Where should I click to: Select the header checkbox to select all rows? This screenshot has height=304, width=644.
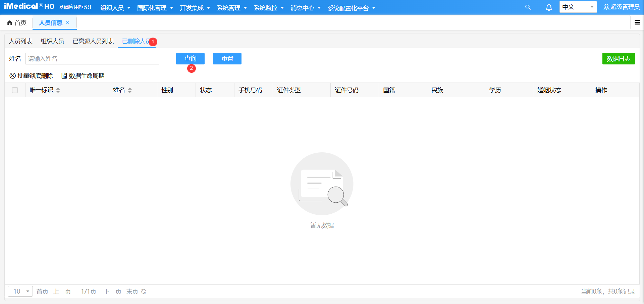(15, 90)
